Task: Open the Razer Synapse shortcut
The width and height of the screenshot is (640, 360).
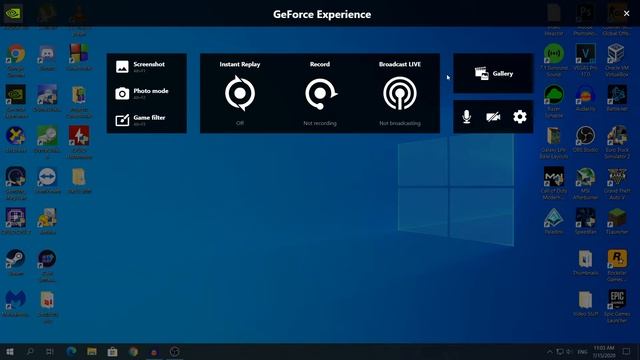Action: pos(554,101)
